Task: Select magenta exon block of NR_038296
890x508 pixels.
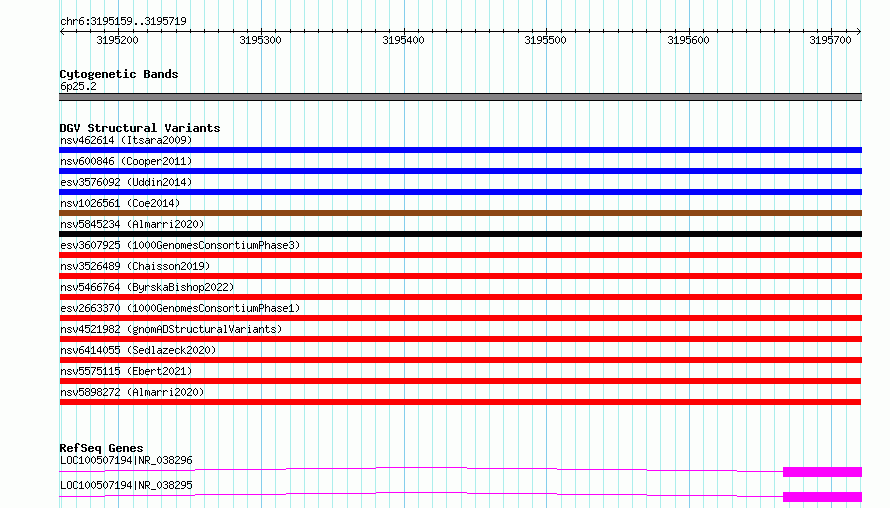Action: click(822, 472)
